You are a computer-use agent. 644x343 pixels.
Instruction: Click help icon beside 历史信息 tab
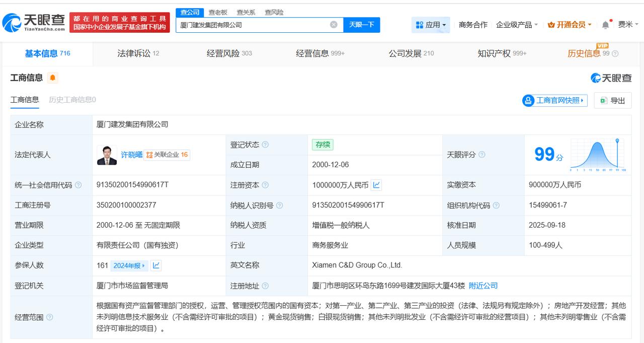tap(615, 53)
